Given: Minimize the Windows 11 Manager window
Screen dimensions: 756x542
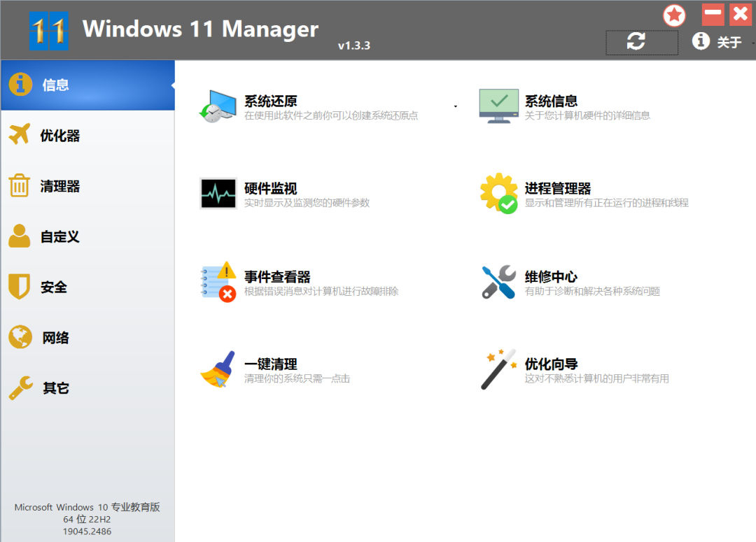Looking at the screenshot, I should [713, 15].
